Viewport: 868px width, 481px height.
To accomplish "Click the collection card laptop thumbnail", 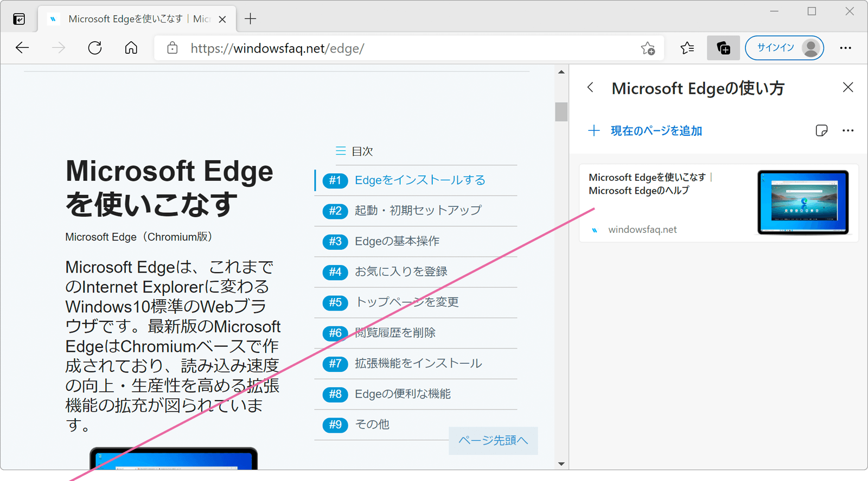I will (x=803, y=202).
